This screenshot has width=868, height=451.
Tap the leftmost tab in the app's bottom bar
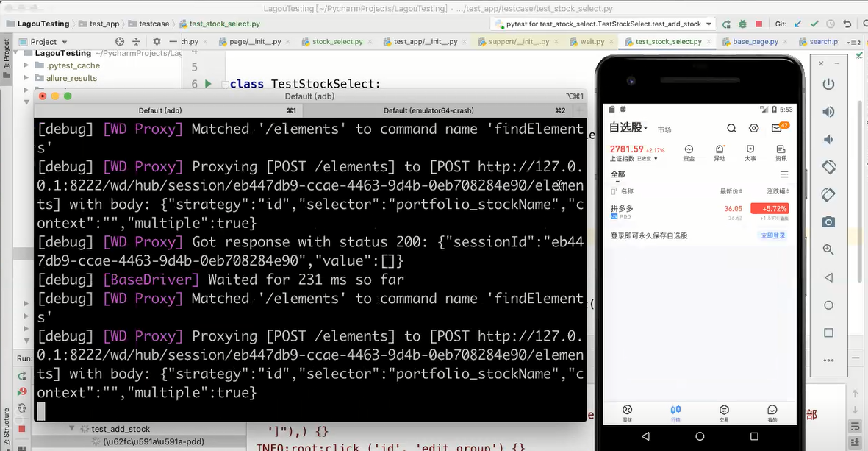coord(627,413)
